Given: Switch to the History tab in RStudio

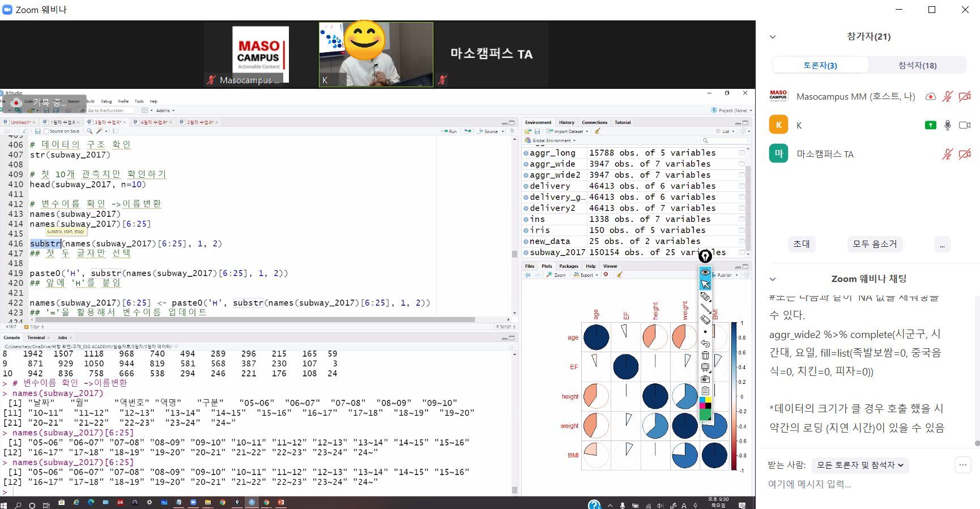Looking at the screenshot, I should (566, 122).
